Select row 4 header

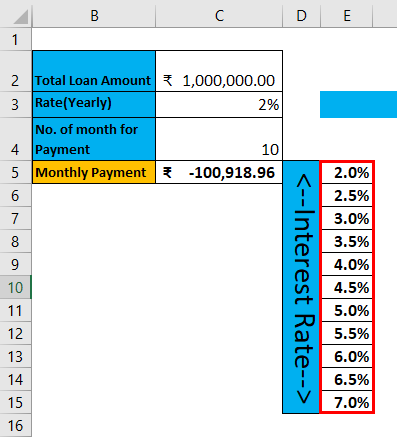point(15,139)
